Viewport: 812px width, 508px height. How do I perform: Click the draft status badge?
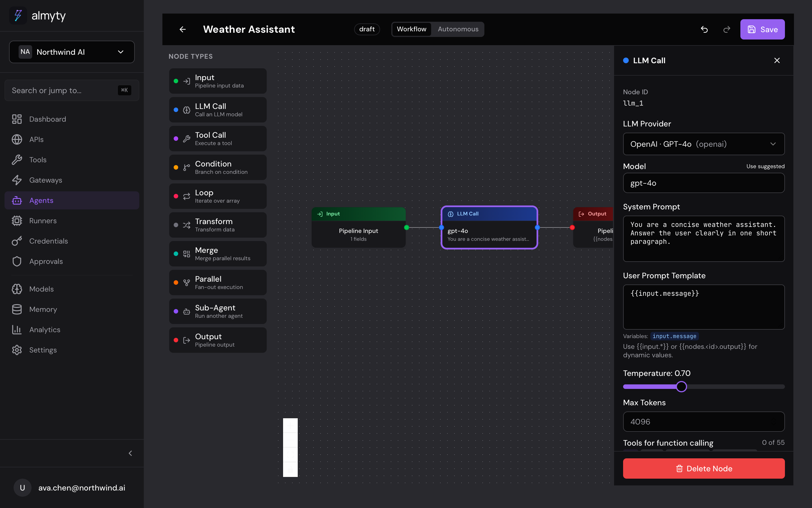point(367,29)
